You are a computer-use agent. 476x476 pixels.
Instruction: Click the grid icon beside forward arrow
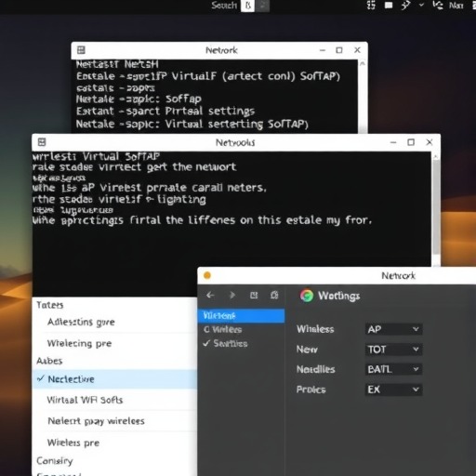point(254,295)
